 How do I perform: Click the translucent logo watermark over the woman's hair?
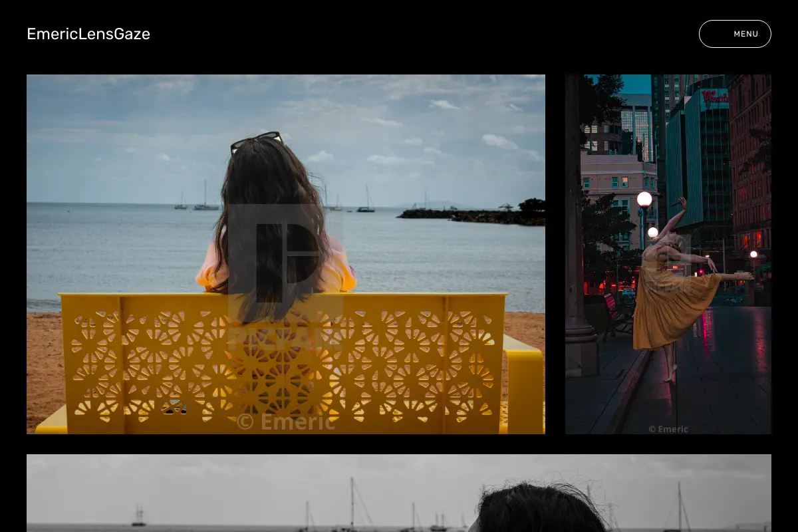tap(285, 277)
